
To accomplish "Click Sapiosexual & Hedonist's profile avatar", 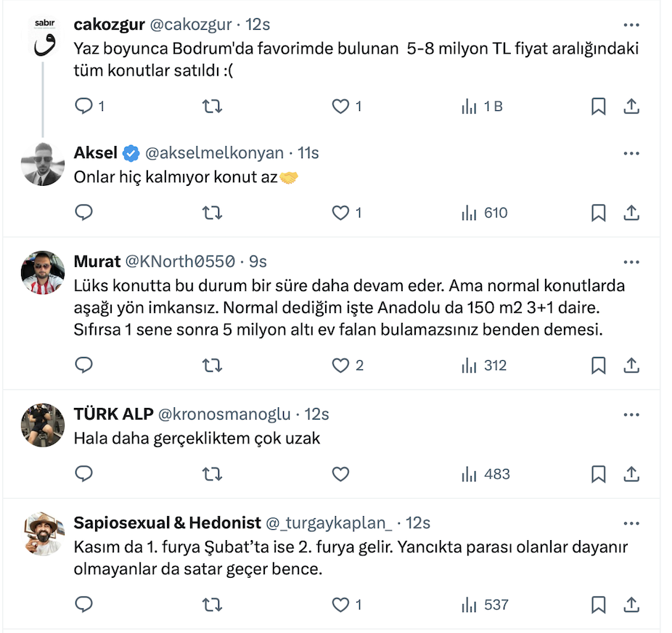I will point(43,534).
